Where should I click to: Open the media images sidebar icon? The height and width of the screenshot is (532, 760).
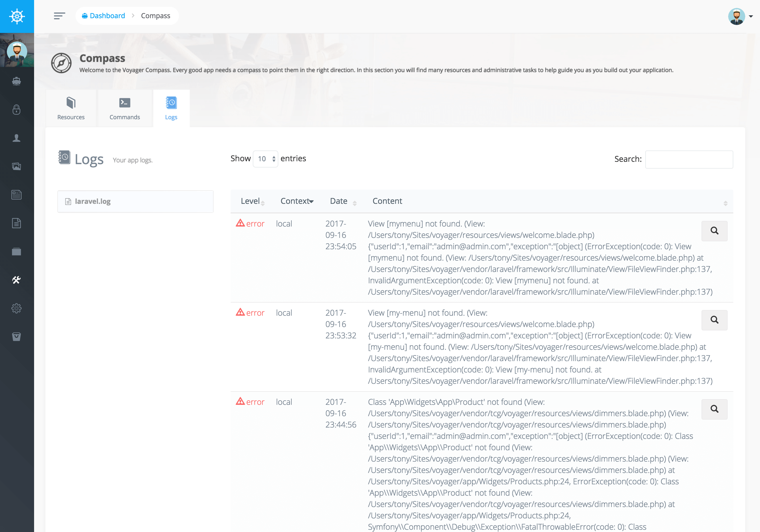[x=16, y=166]
